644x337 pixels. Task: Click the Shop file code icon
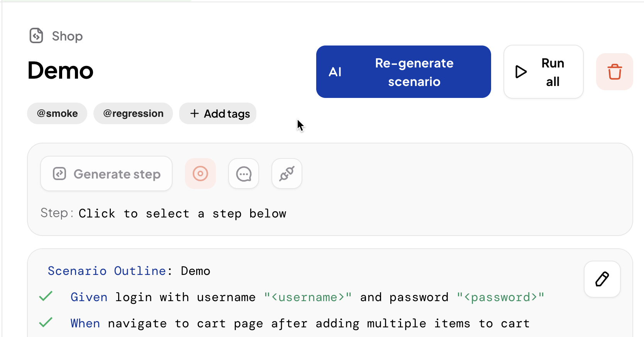point(36,36)
